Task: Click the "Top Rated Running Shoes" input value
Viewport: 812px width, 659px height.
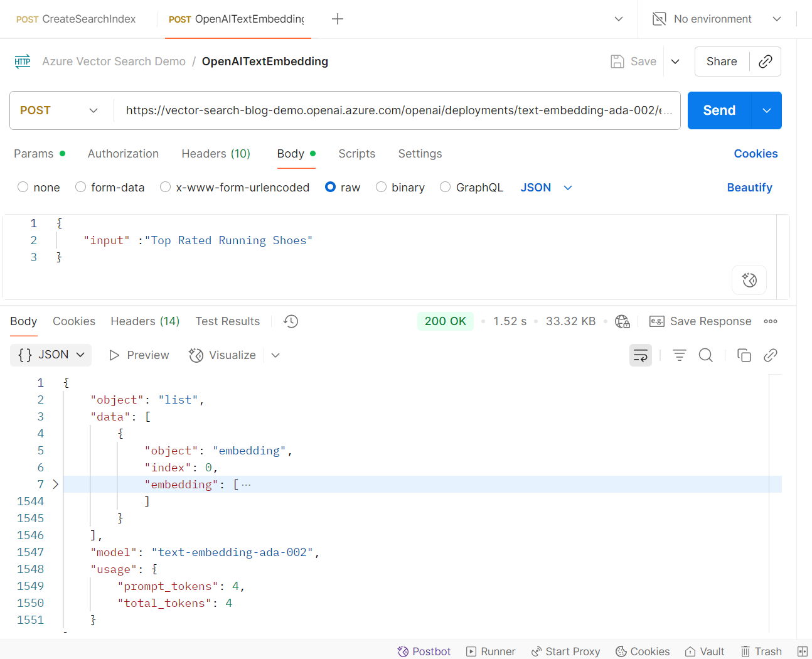Action: point(228,240)
